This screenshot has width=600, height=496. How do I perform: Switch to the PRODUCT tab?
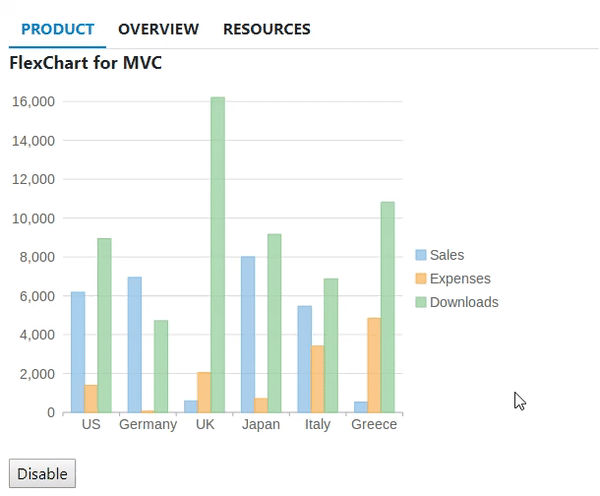(x=57, y=29)
